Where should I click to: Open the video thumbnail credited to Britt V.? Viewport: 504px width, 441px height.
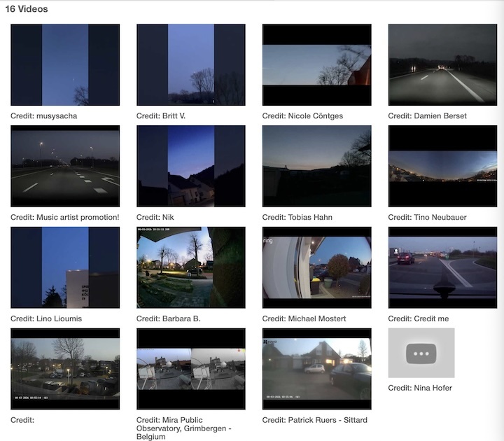[x=191, y=65]
